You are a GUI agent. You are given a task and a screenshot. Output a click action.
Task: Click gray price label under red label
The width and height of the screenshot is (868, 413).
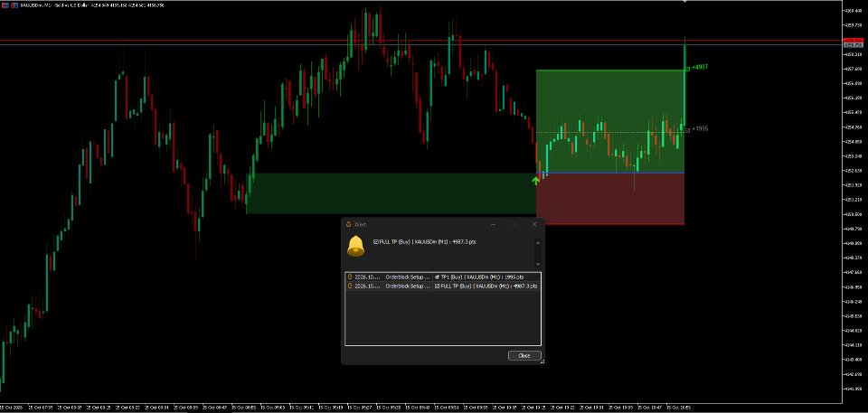(x=853, y=45)
